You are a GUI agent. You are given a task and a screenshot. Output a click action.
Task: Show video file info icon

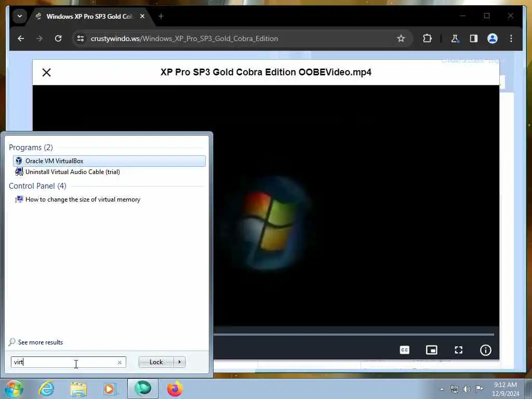tap(486, 350)
